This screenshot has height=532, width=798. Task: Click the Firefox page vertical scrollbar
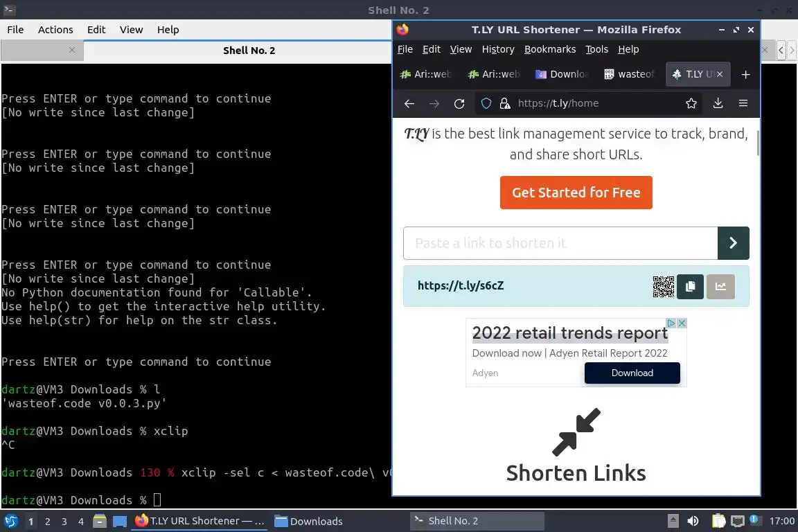tap(757, 143)
